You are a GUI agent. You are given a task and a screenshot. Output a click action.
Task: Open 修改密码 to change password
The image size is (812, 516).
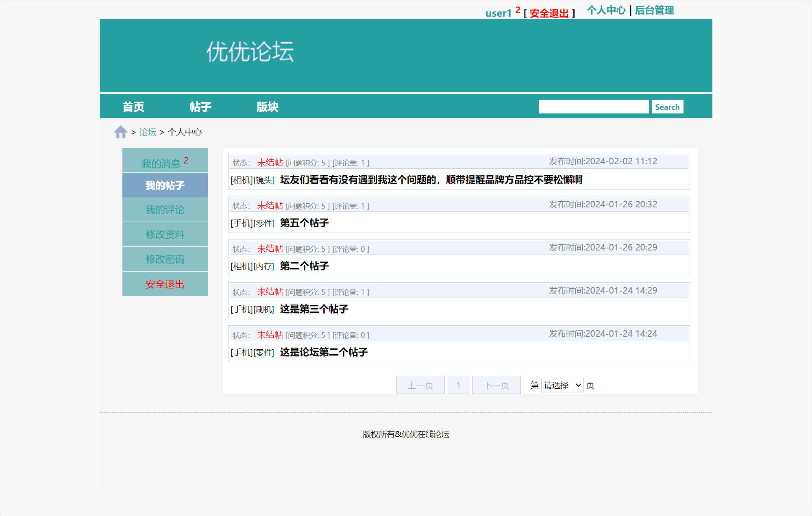165,259
